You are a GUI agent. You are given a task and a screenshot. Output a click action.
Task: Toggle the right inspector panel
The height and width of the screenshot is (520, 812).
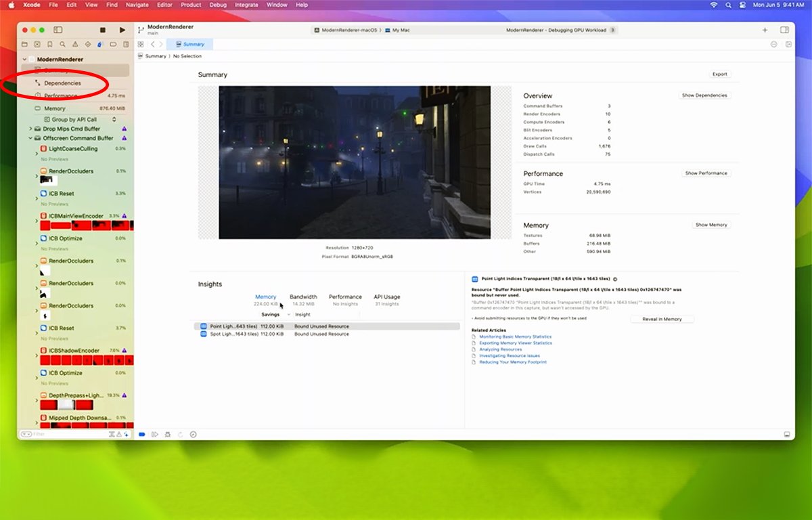pos(784,30)
